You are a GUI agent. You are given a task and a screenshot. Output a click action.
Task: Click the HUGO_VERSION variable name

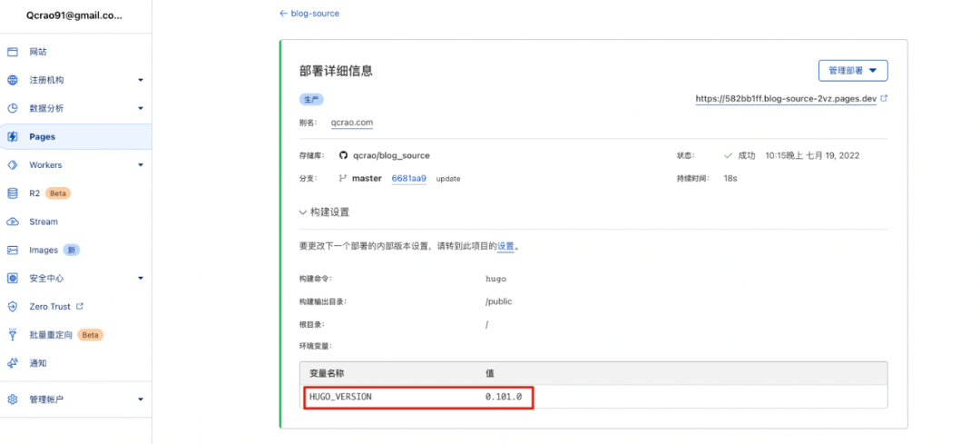click(340, 397)
